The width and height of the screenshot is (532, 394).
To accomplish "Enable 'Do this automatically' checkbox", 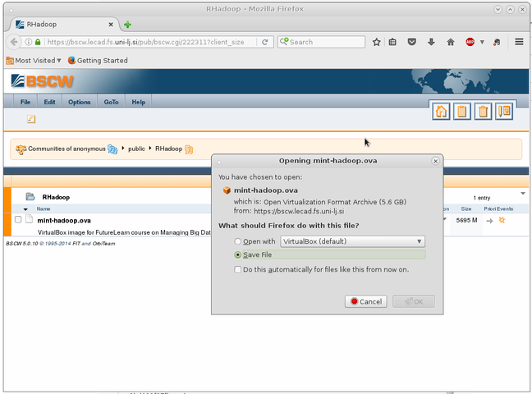I will pos(238,269).
